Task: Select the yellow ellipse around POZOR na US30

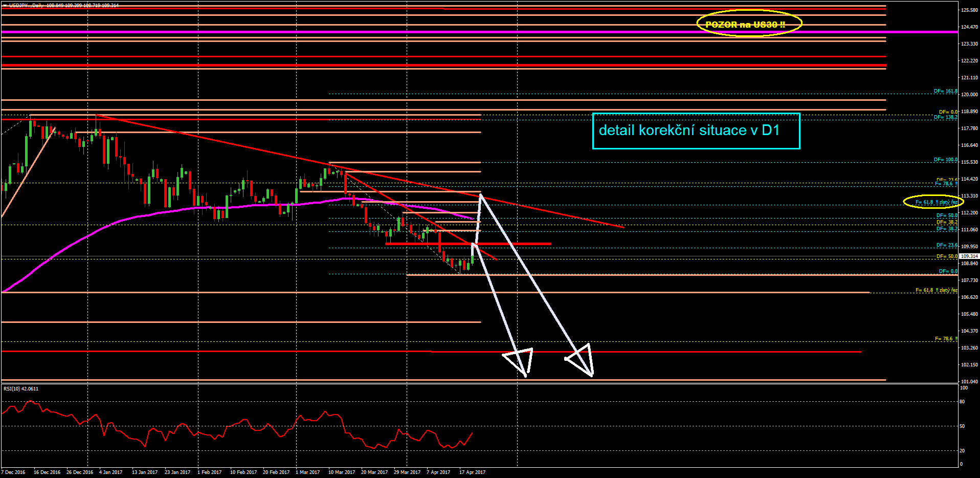Action: pyautogui.click(x=749, y=24)
